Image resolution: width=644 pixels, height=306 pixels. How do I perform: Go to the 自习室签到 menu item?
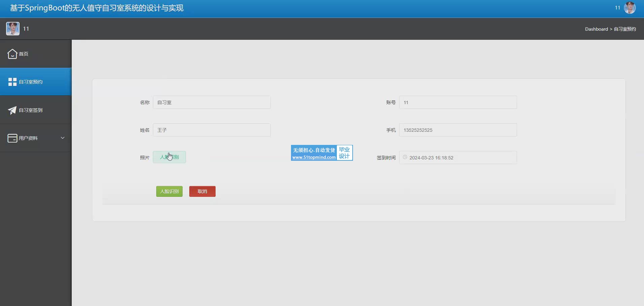click(x=36, y=110)
